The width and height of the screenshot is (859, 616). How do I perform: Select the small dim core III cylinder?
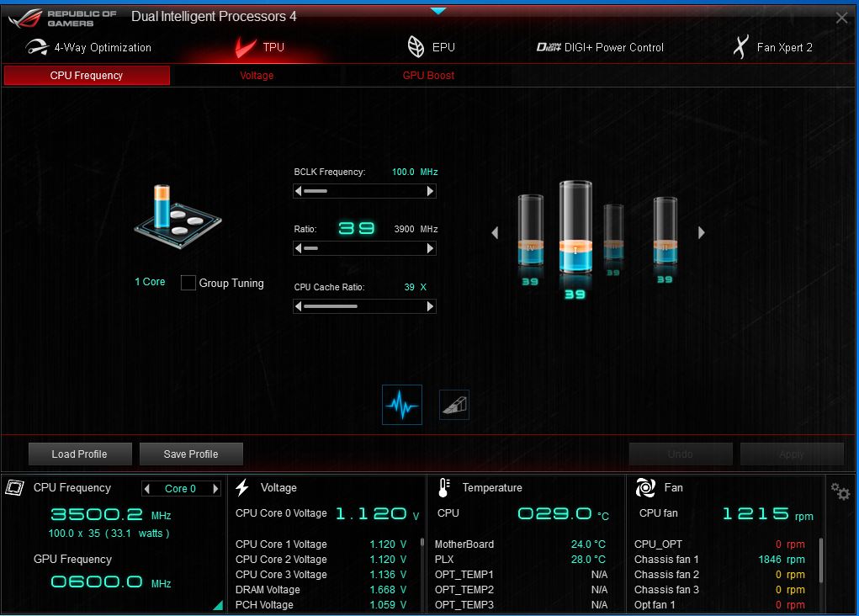pyautogui.click(x=613, y=231)
